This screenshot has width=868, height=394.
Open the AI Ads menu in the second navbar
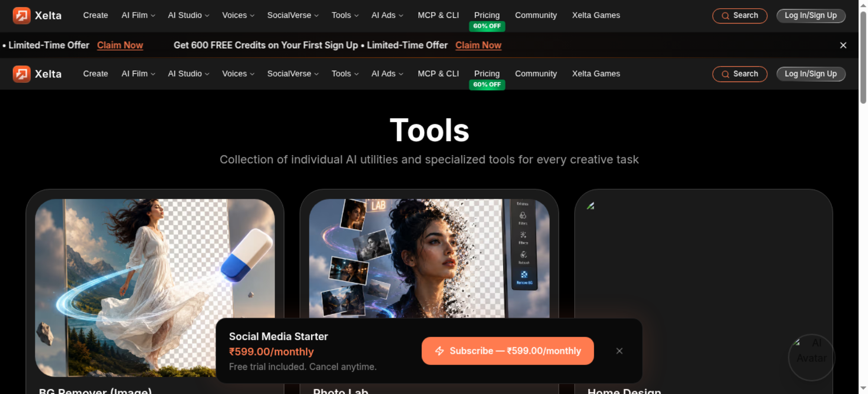(387, 74)
